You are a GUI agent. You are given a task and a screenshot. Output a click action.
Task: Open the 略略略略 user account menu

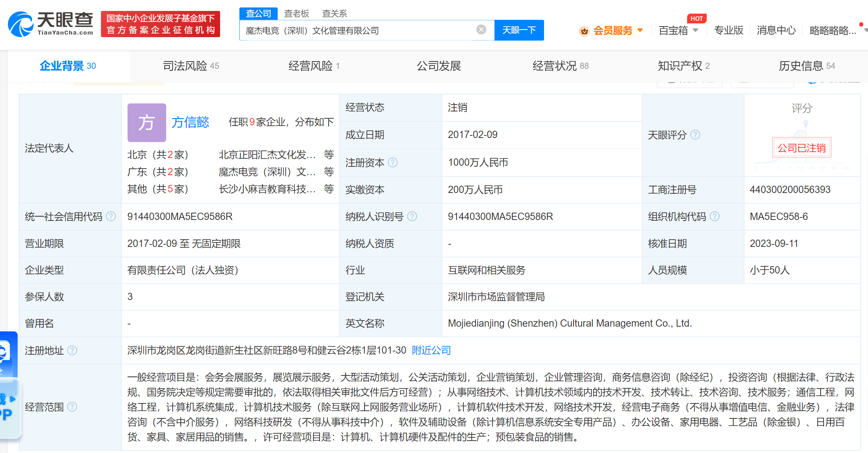833,30
